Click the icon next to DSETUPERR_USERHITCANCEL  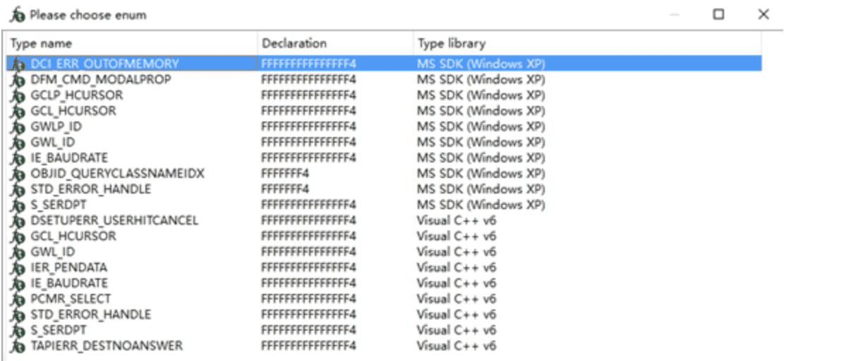click(18, 221)
